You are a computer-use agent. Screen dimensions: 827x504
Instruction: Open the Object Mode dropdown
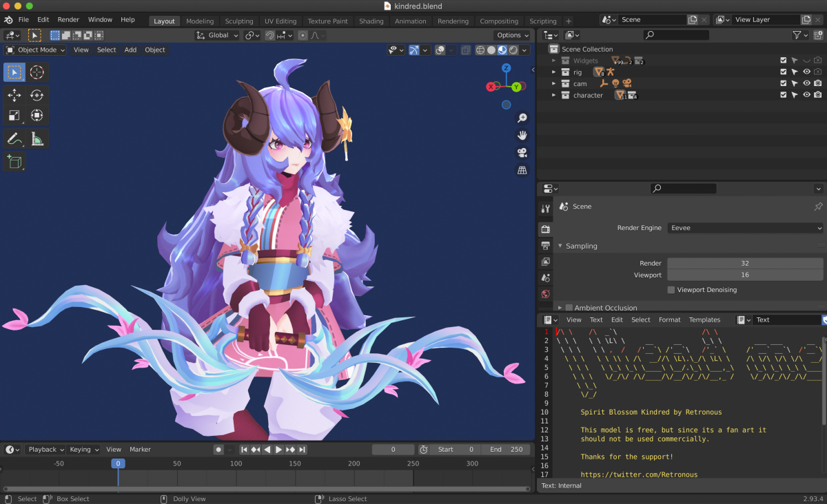pyautogui.click(x=36, y=50)
